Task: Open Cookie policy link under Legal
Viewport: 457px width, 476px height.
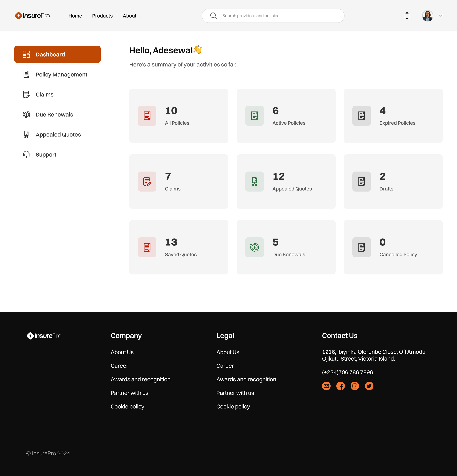Action: click(x=233, y=406)
